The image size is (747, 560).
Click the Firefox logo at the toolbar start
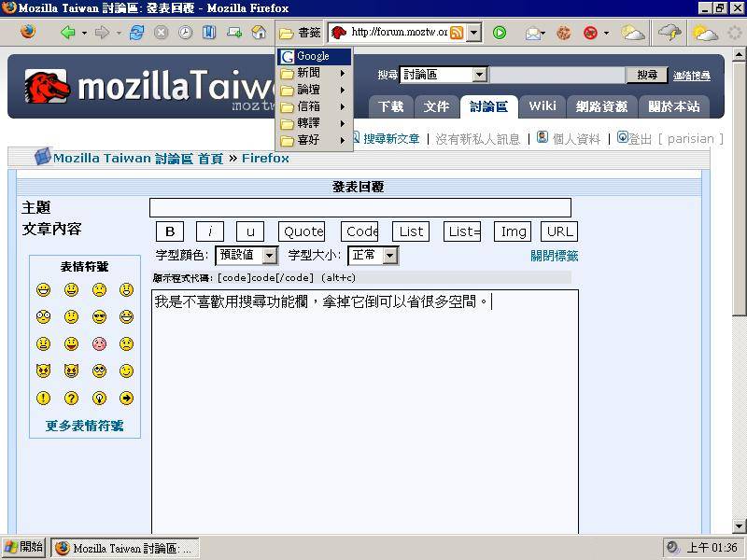pos(28,32)
